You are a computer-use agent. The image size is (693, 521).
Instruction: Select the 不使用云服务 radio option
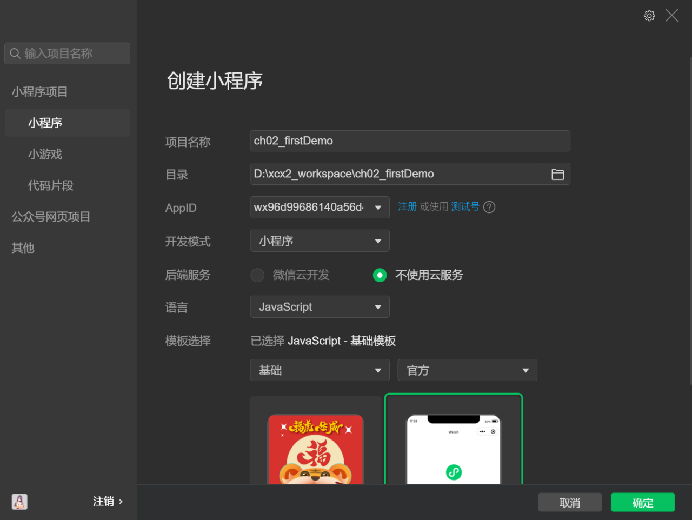[380, 275]
